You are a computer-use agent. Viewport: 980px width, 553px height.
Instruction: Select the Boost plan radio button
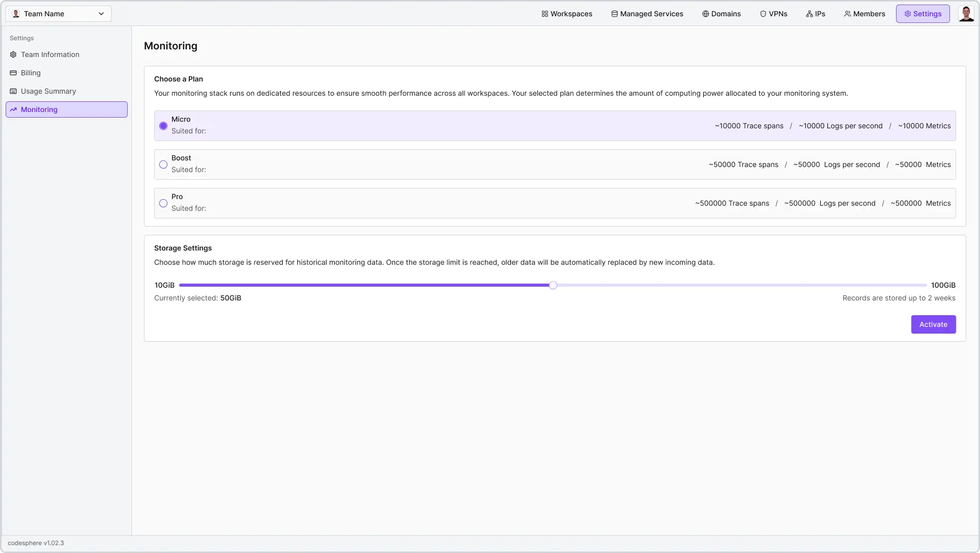click(x=163, y=164)
